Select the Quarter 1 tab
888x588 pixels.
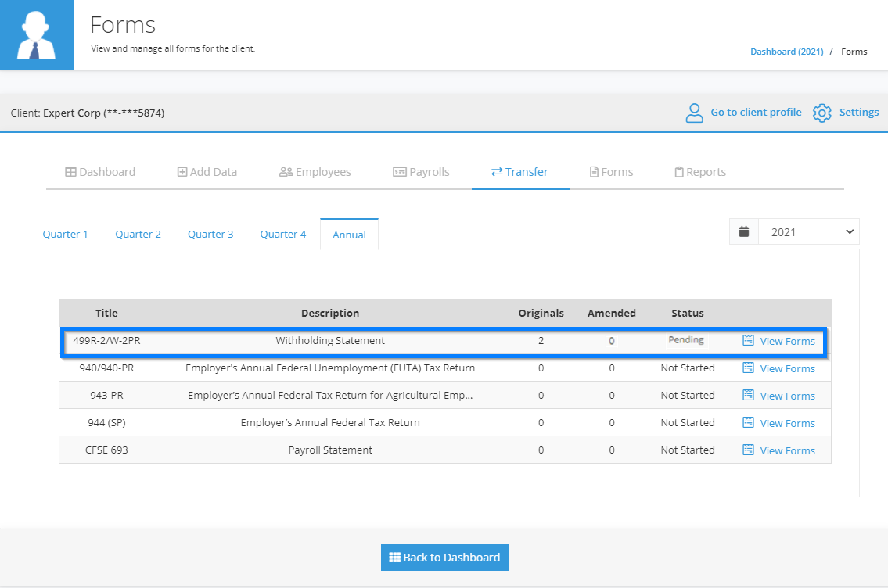65,235
